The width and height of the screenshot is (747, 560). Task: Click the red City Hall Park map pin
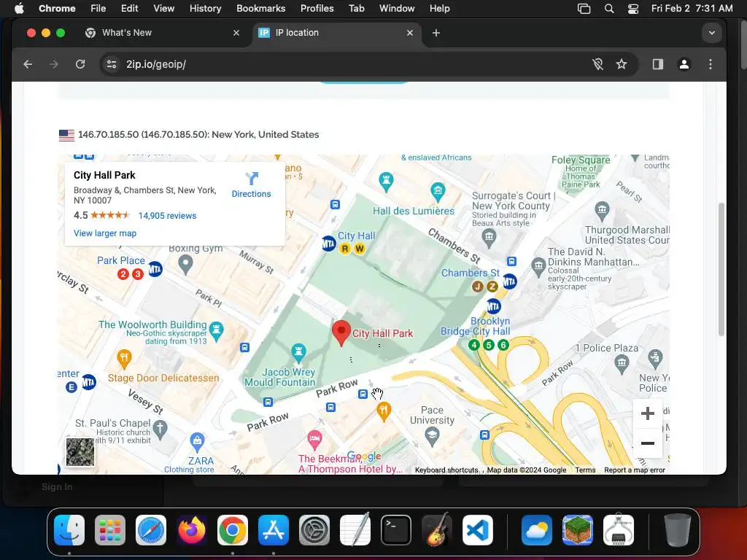pos(341,332)
